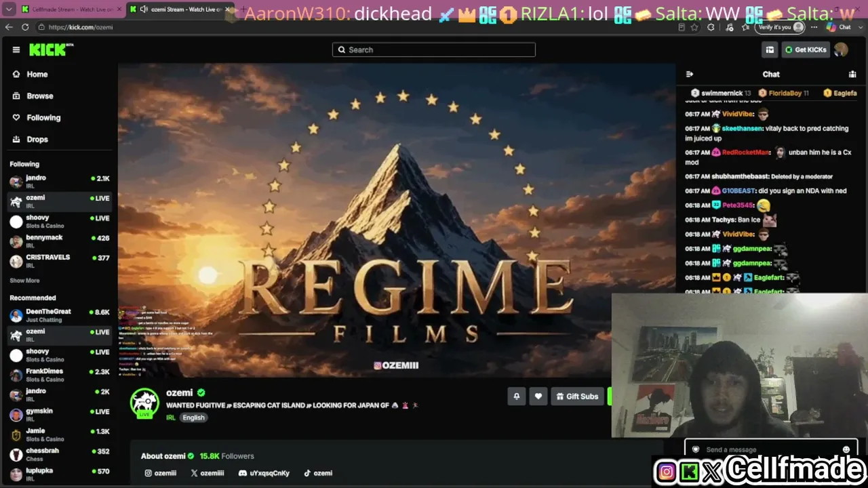
Task: Focus the Kick search box
Action: click(434, 49)
